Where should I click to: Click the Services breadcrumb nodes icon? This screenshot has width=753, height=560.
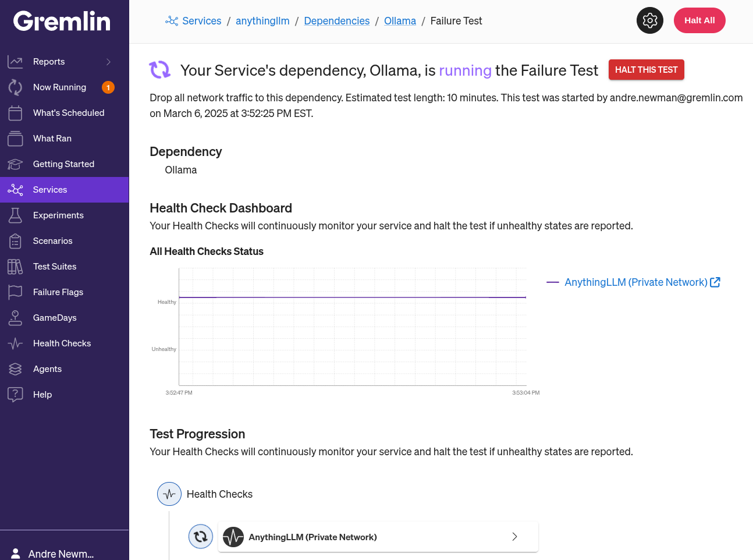pos(172,21)
